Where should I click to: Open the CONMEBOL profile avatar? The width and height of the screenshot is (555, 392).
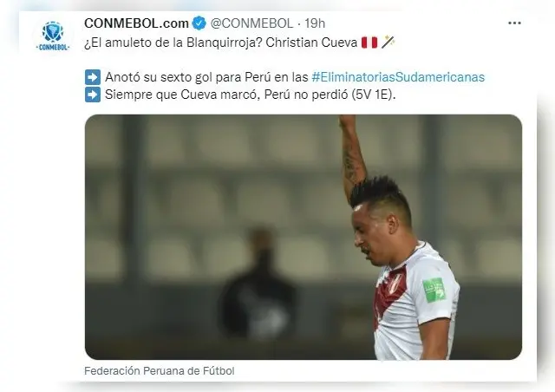point(53,36)
